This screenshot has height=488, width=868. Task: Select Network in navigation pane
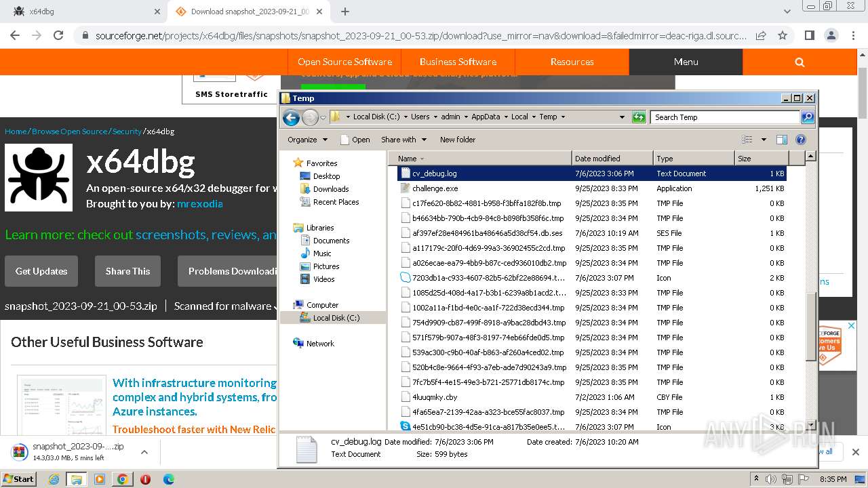click(320, 344)
